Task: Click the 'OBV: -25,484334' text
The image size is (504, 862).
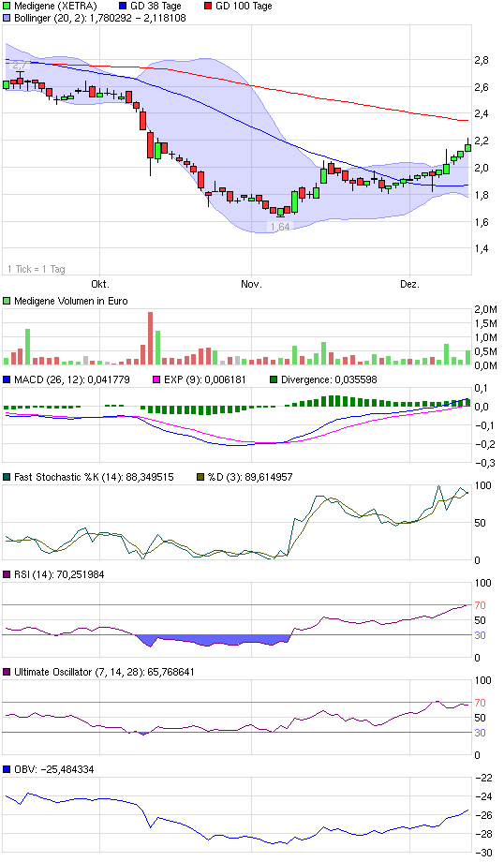Action: coord(53,769)
